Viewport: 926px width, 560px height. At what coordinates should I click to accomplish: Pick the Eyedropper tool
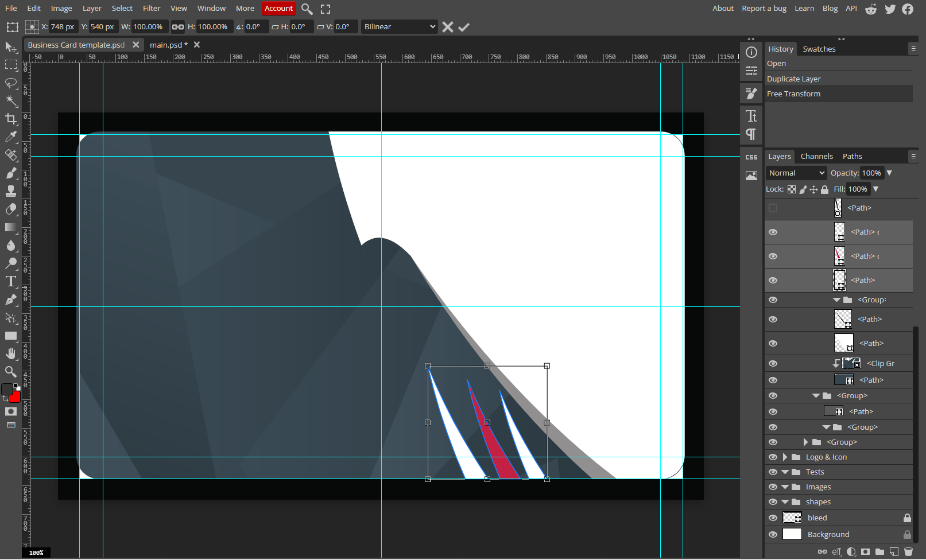pos(11,137)
